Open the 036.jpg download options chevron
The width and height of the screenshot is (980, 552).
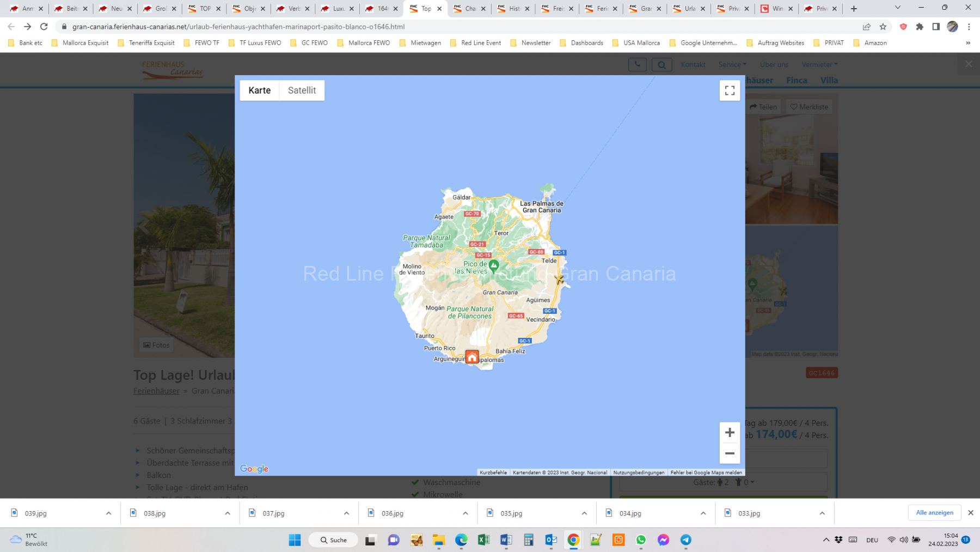[x=465, y=513]
